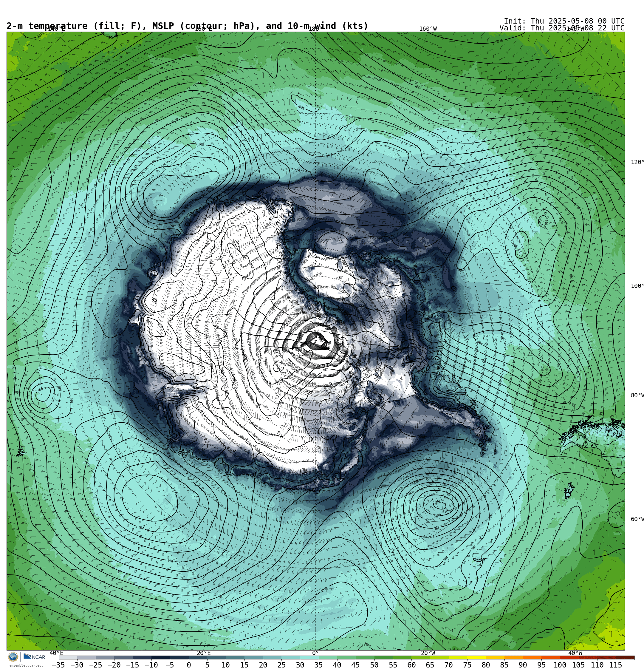Screen dimensions: 644x669
Task: Click the 0 colorbar tick label
Action: 189,665
